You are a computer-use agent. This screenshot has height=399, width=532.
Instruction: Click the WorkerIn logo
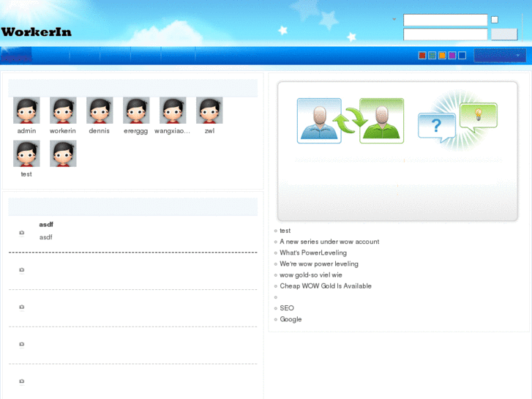coord(37,32)
